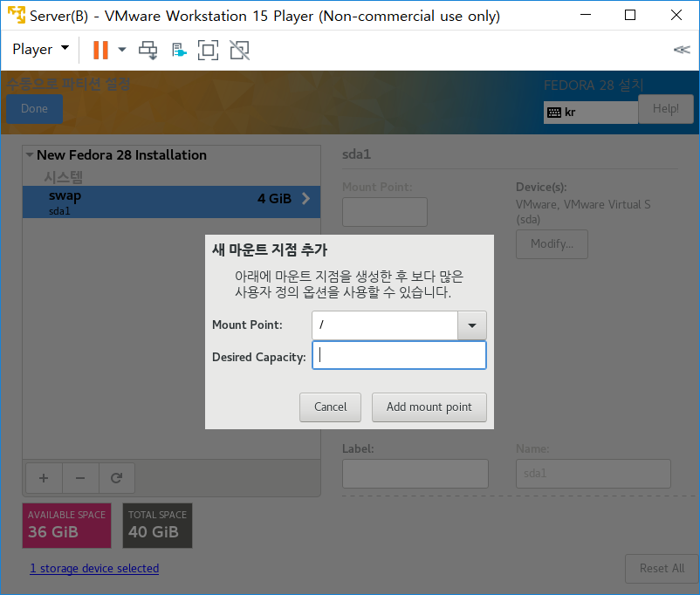Click the VMware window title icon
The height and width of the screenshot is (595, 700).
click(17, 15)
